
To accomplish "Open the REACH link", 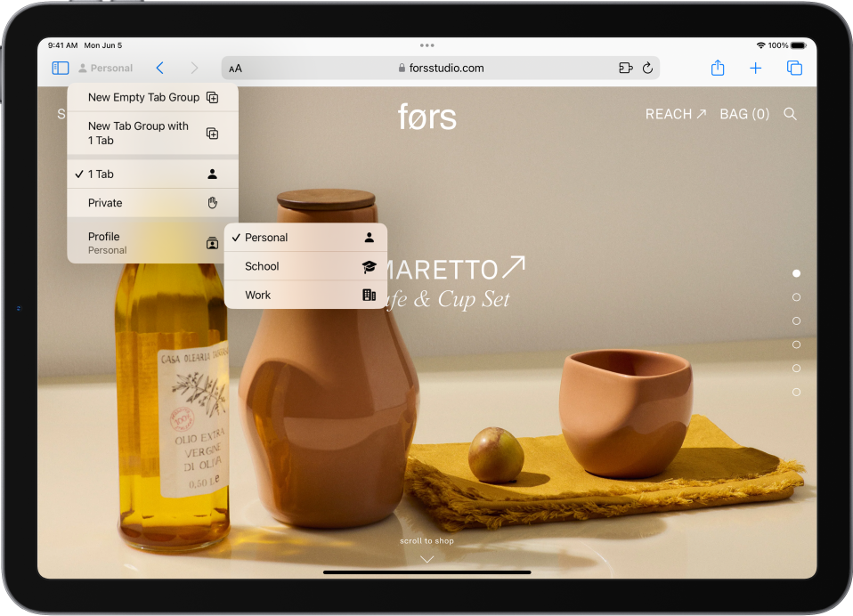I will [674, 114].
